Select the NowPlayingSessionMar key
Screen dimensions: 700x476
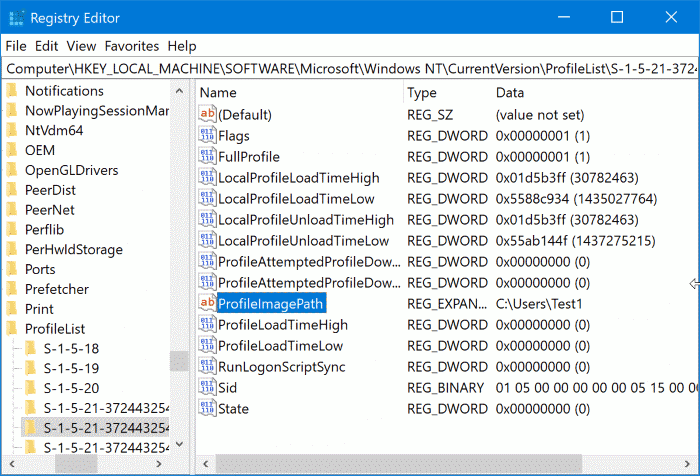pos(97,111)
